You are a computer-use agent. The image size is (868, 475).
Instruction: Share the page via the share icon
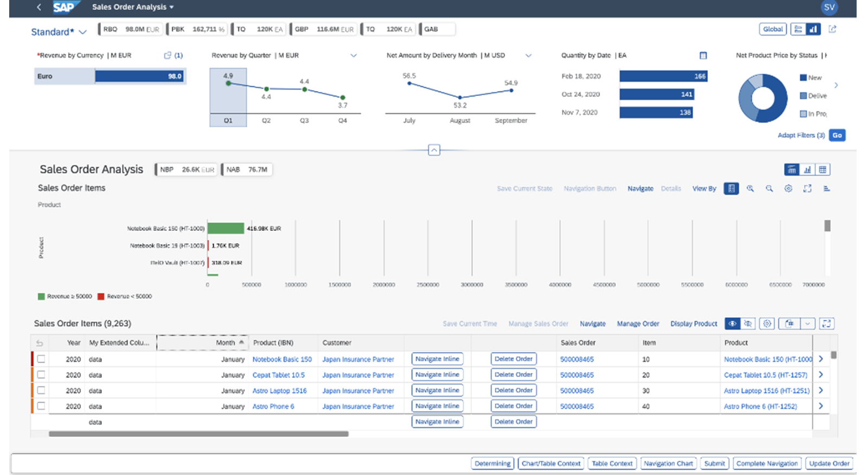[833, 29]
